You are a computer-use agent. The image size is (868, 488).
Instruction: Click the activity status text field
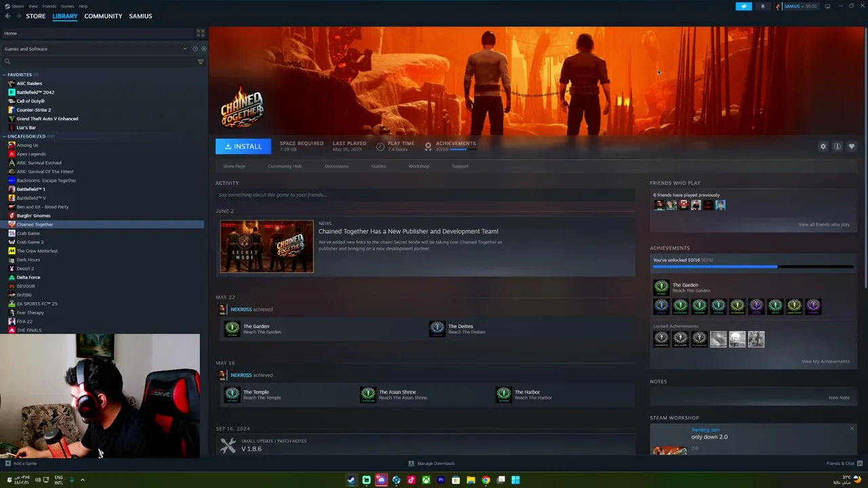(425, 195)
